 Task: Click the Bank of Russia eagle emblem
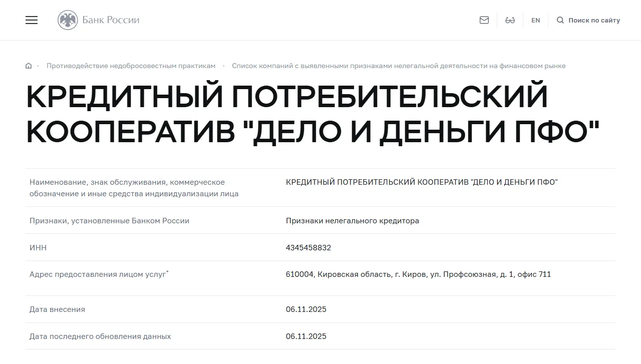[68, 20]
